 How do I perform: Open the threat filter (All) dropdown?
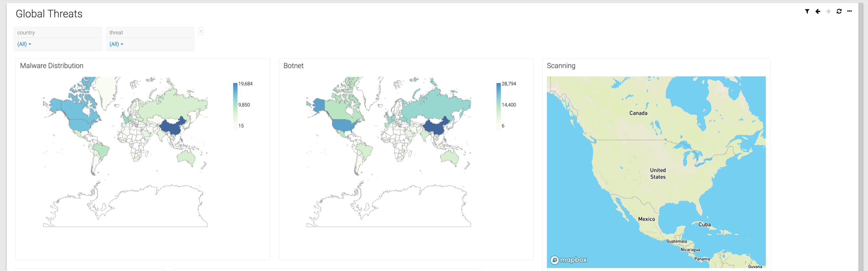pyautogui.click(x=116, y=44)
